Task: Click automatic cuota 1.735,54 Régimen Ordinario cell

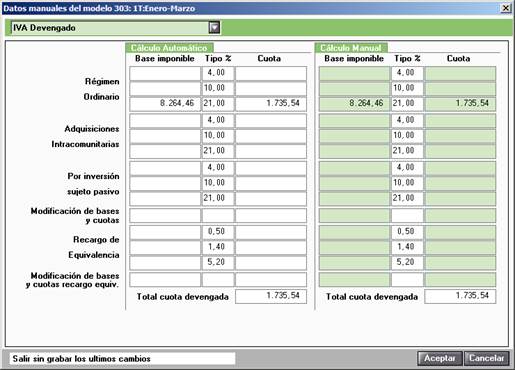Action: pos(271,103)
